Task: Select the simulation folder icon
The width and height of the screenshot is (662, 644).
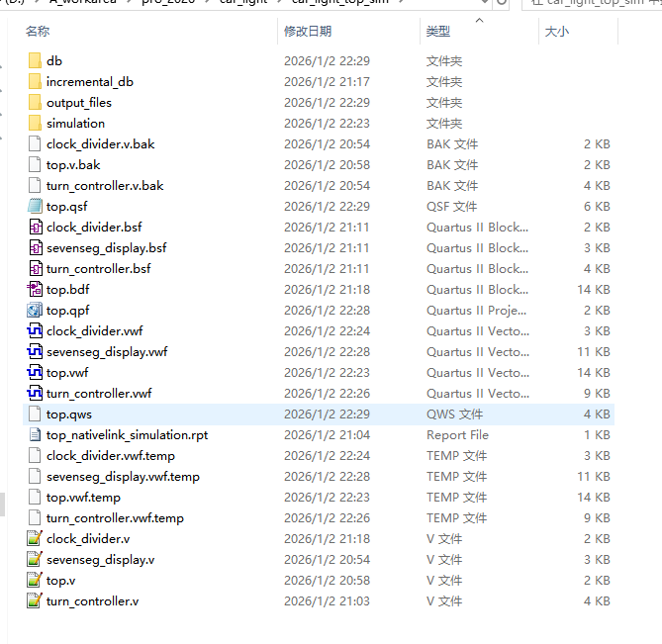Action: [35, 123]
